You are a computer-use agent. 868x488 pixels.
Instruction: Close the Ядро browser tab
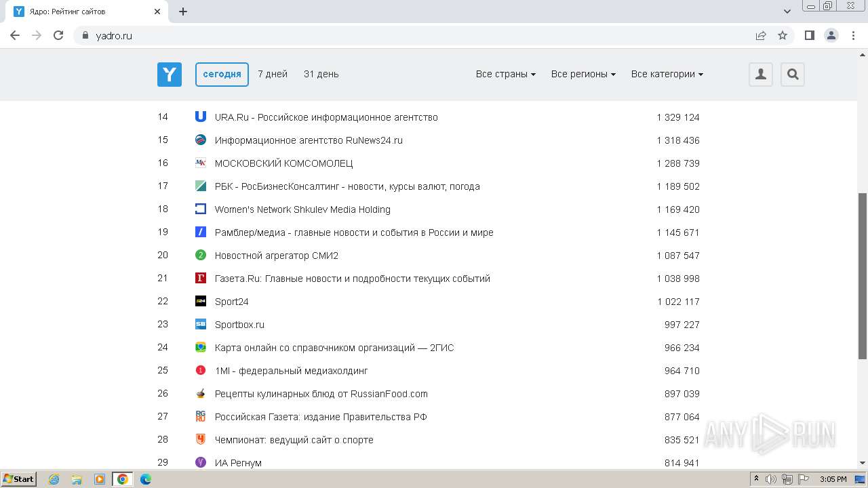point(157,12)
